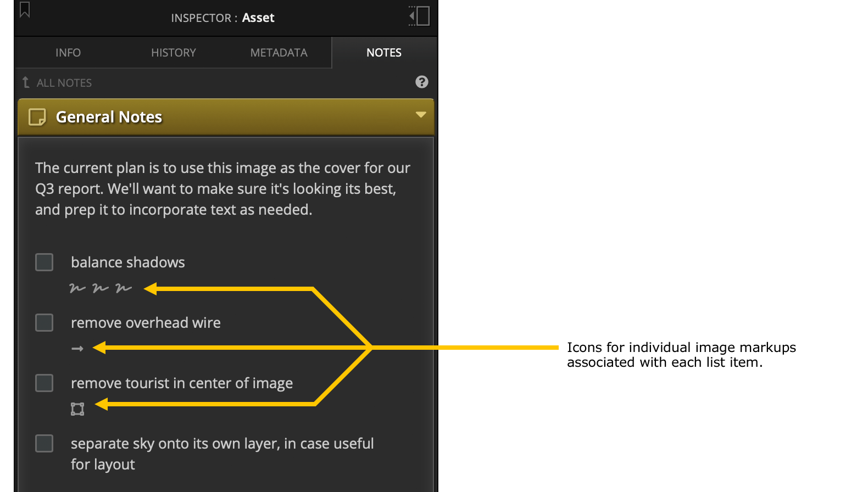Click the arrow markup icon under remove overhead wire

(77, 349)
